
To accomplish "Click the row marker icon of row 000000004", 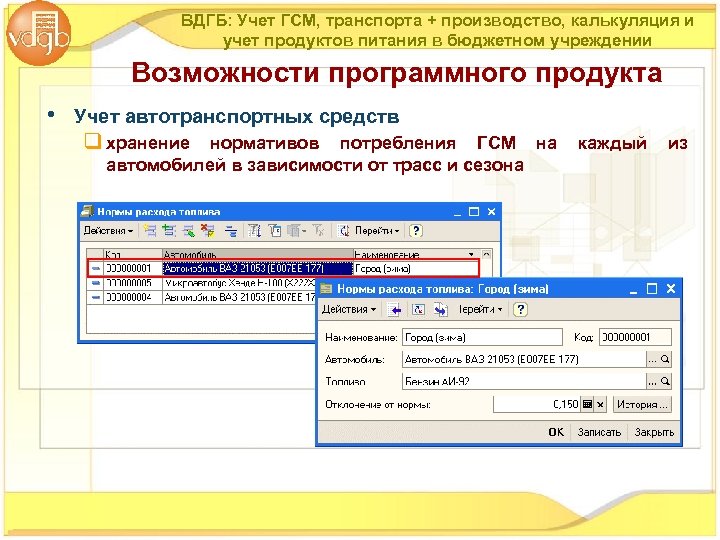I will [96, 298].
